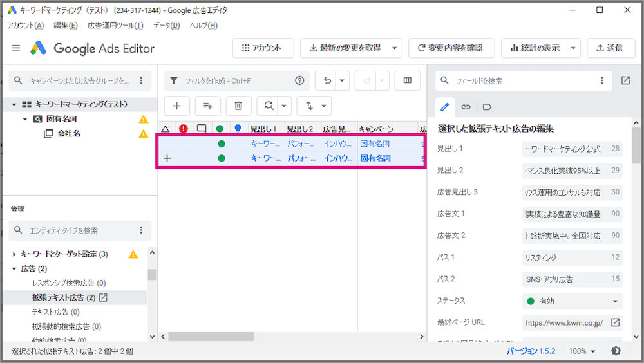Screen dimensions: 644x363
Task: Open the column chooser icon
Action: [408, 80]
